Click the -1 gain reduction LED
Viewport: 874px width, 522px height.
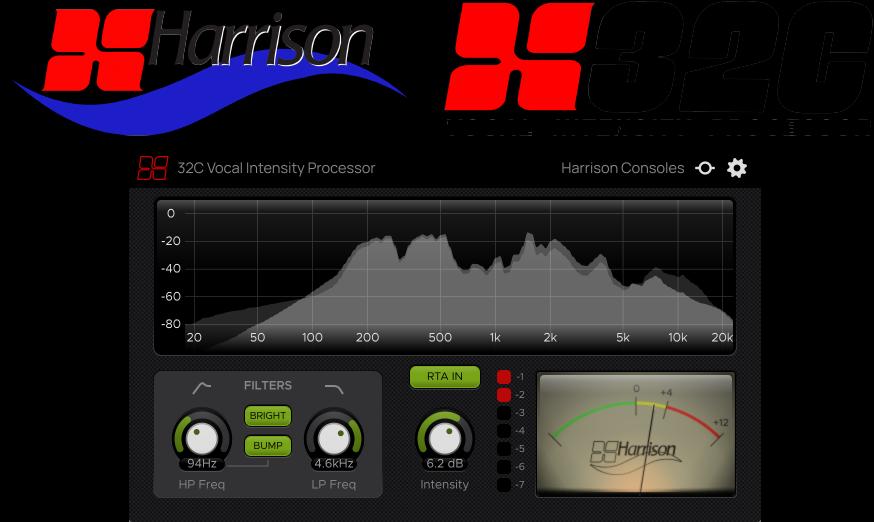[504, 377]
